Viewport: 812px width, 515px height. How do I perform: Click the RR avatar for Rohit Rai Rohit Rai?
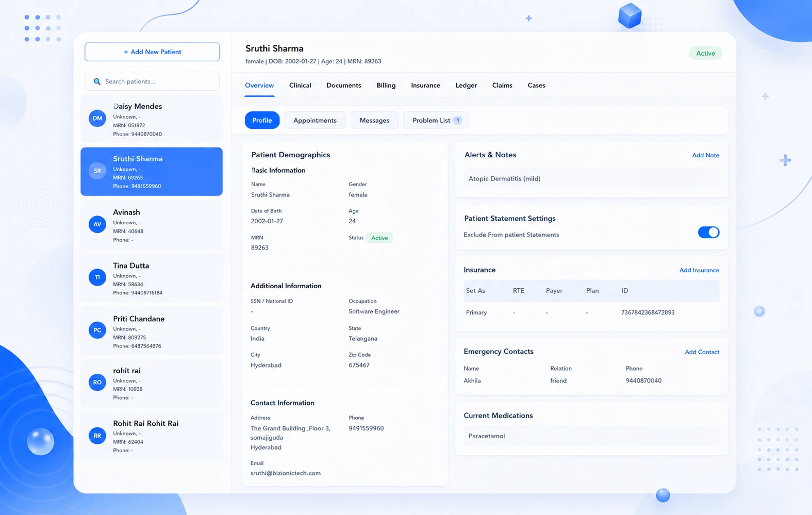click(x=97, y=436)
